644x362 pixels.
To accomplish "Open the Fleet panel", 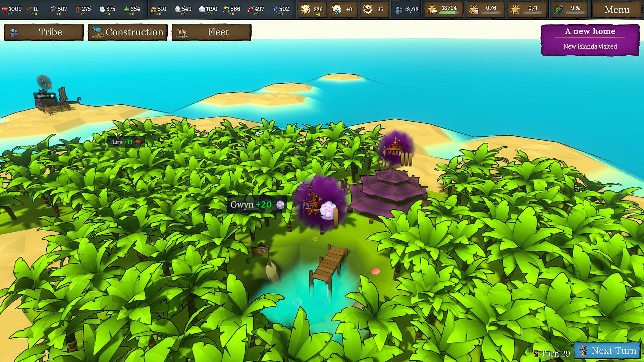I will (211, 32).
